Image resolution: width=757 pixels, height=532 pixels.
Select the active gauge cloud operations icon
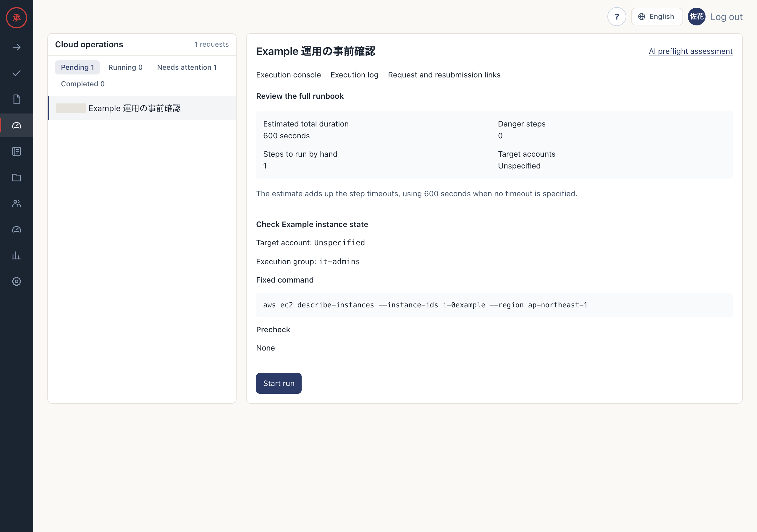17,125
